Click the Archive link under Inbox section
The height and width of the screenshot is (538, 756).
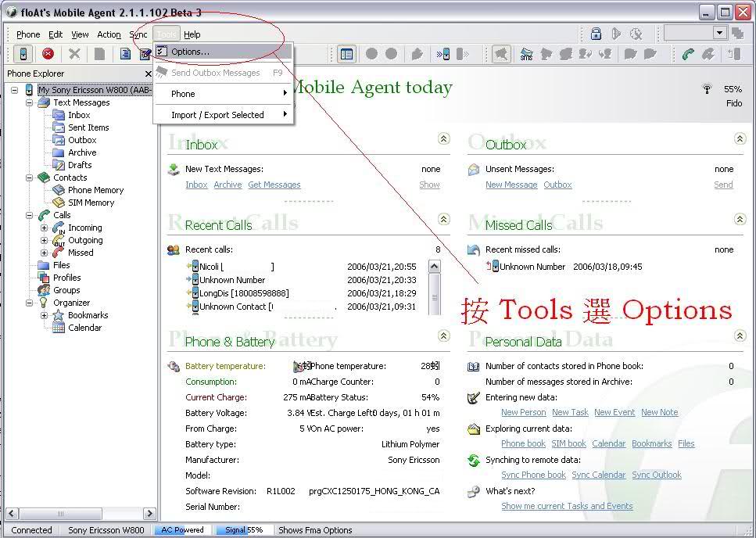(228, 185)
